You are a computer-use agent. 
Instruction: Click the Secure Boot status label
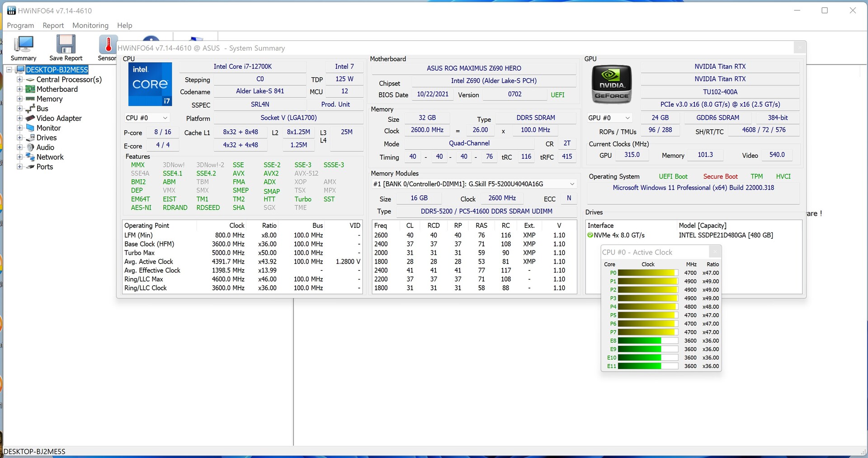[720, 176]
